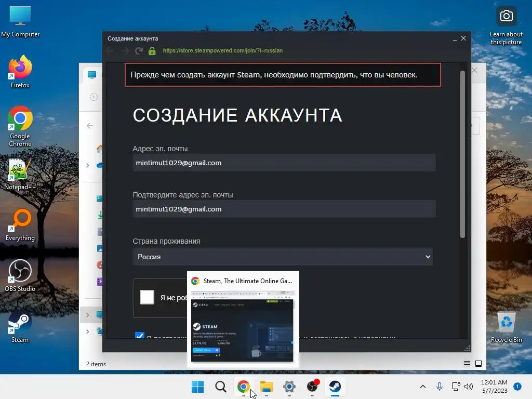Open the Windows Start menu
The image size is (532, 399).
198,386
